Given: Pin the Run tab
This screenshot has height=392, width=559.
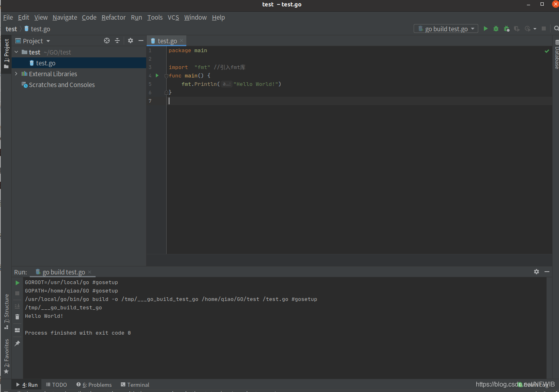Looking at the screenshot, I should (17, 343).
